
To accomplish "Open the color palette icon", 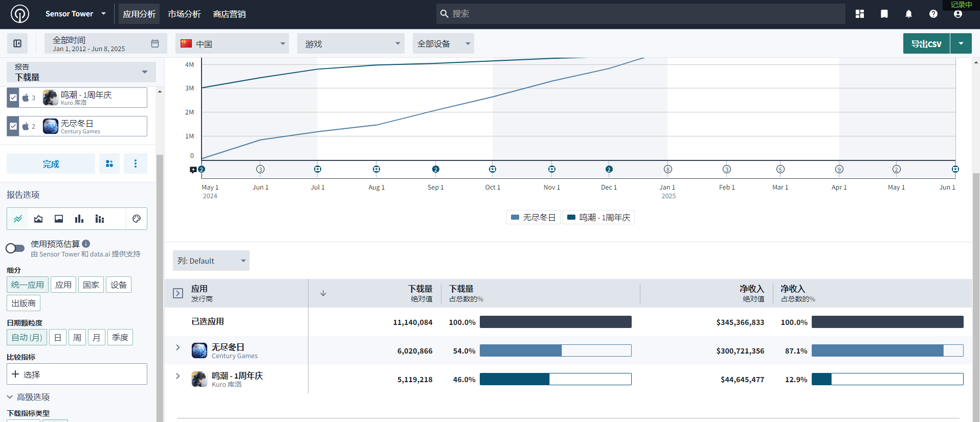I will [x=137, y=219].
